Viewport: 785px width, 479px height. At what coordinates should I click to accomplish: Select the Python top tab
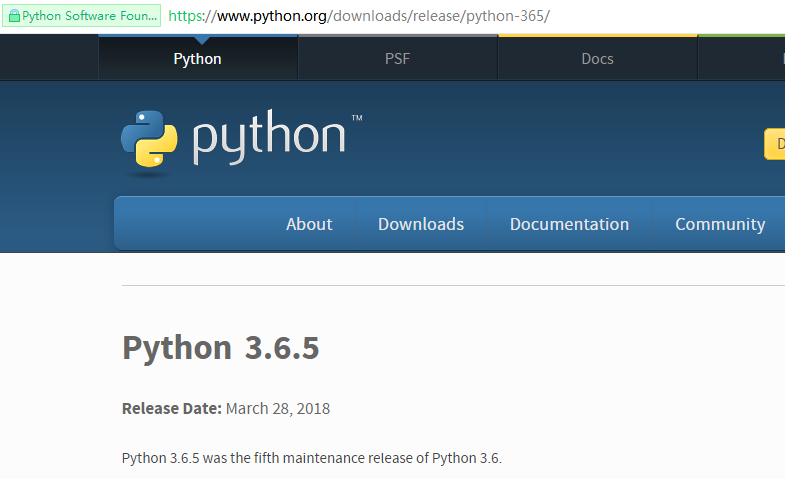pos(198,59)
